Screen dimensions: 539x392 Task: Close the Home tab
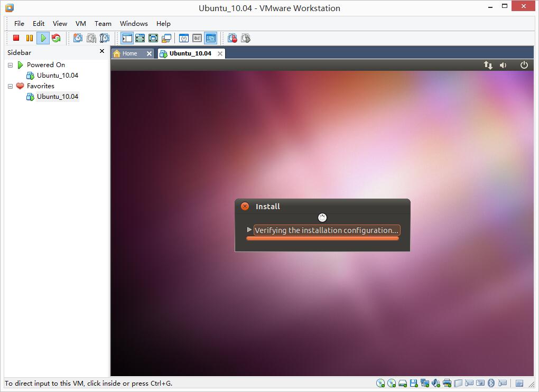click(x=149, y=53)
